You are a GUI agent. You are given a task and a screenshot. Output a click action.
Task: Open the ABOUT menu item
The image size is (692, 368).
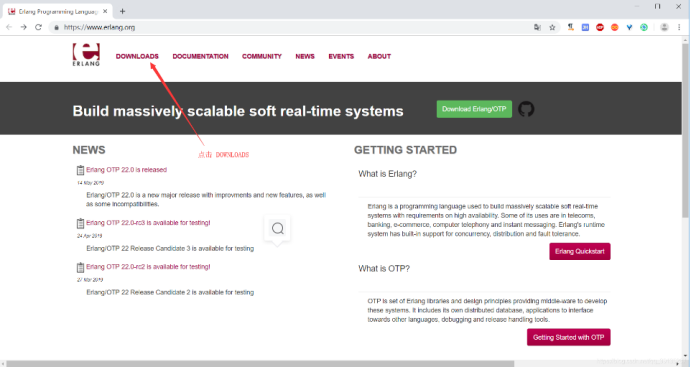point(379,56)
